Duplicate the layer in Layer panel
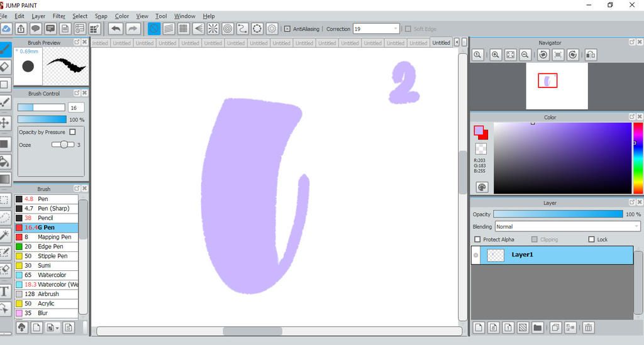The width and height of the screenshot is (644, 345). [555, 327]
